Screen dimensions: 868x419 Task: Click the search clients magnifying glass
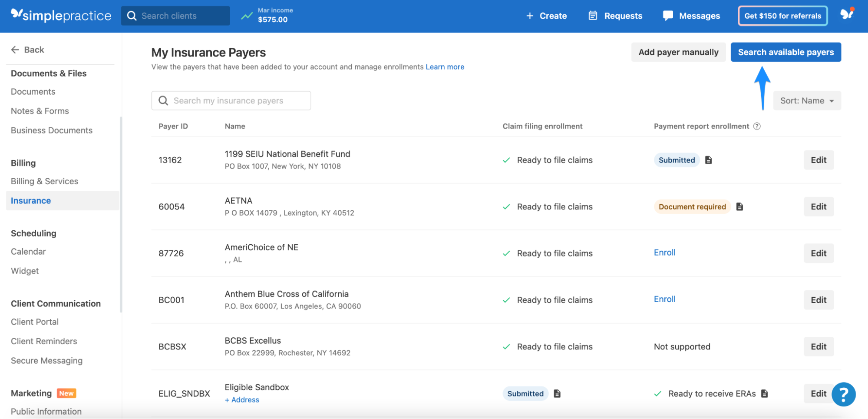pos(132,16)
